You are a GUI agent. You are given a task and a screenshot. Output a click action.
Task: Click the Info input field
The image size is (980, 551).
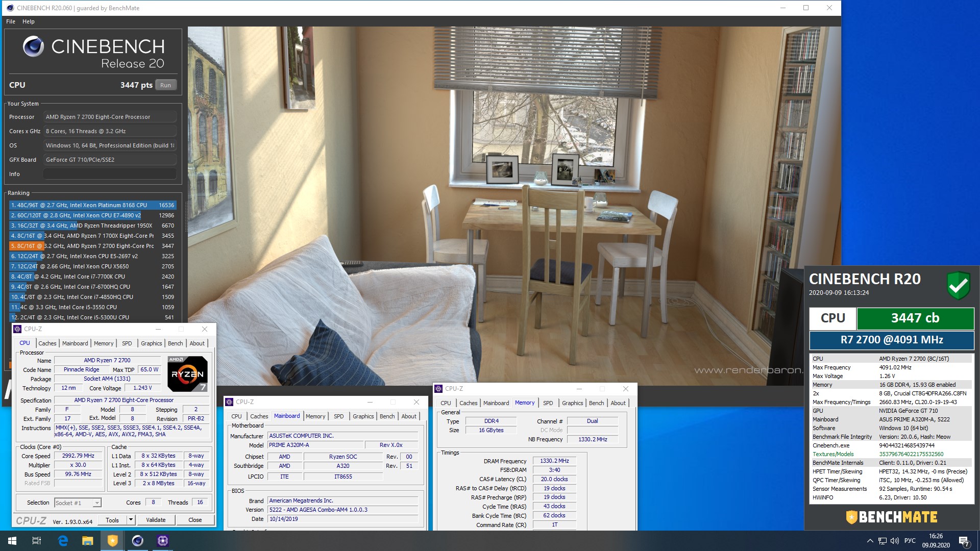coord(110,174)
